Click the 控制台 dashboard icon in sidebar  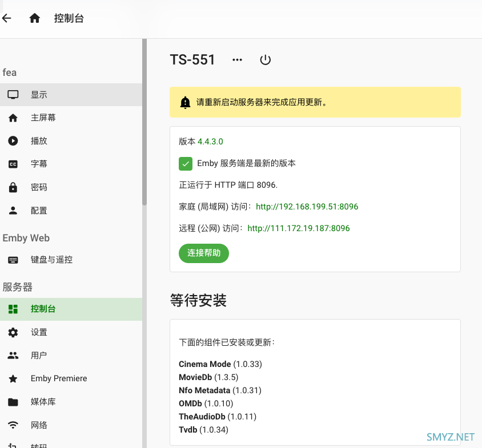[x=13, y=309]
